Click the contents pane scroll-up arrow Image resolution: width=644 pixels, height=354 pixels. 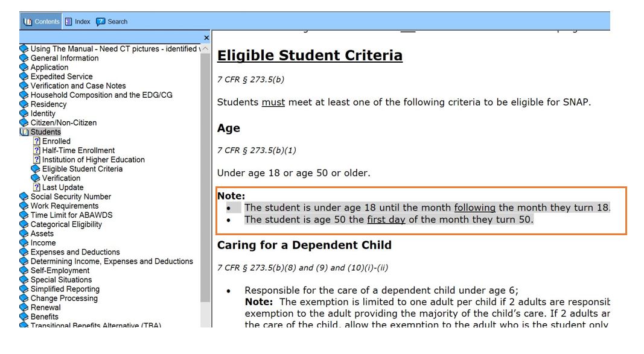click(205, 49)
